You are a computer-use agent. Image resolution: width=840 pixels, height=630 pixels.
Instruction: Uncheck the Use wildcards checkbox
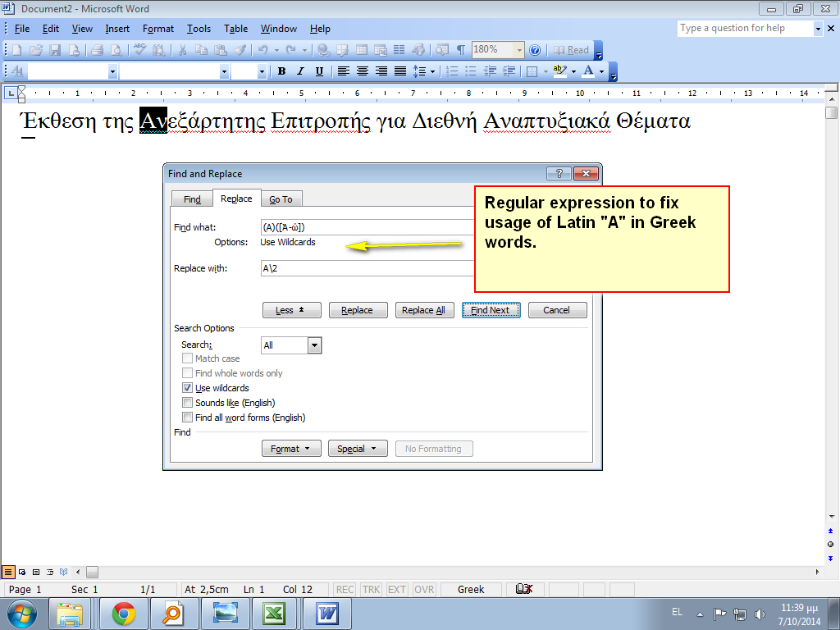tap(187, 388)
